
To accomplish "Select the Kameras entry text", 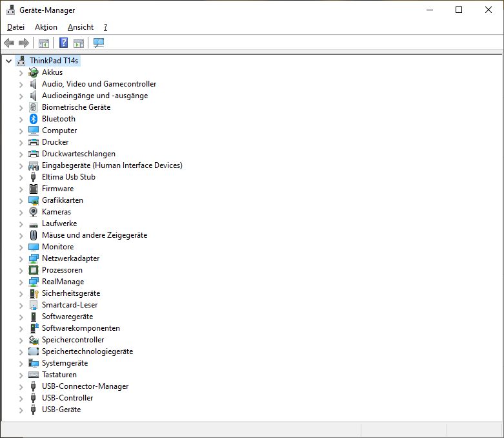I will click(x=56, y=212).
